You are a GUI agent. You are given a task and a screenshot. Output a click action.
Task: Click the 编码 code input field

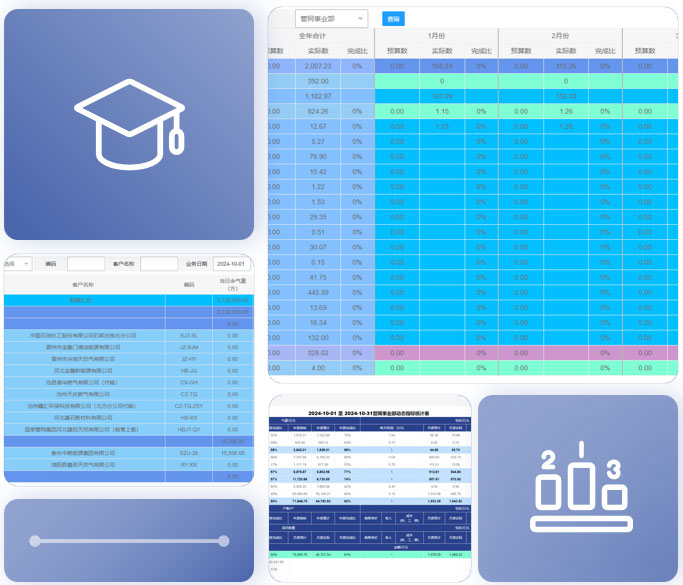(x=86, y=264)
